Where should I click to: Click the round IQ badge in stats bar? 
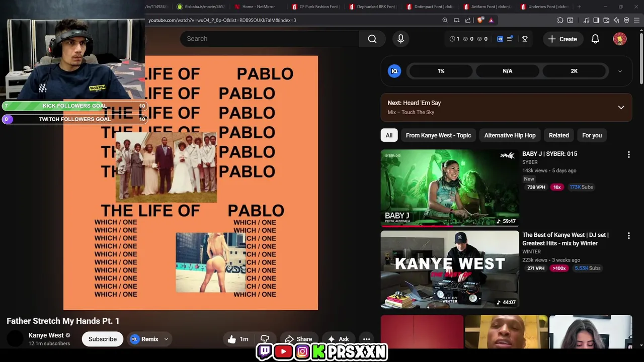pos(394,71)
